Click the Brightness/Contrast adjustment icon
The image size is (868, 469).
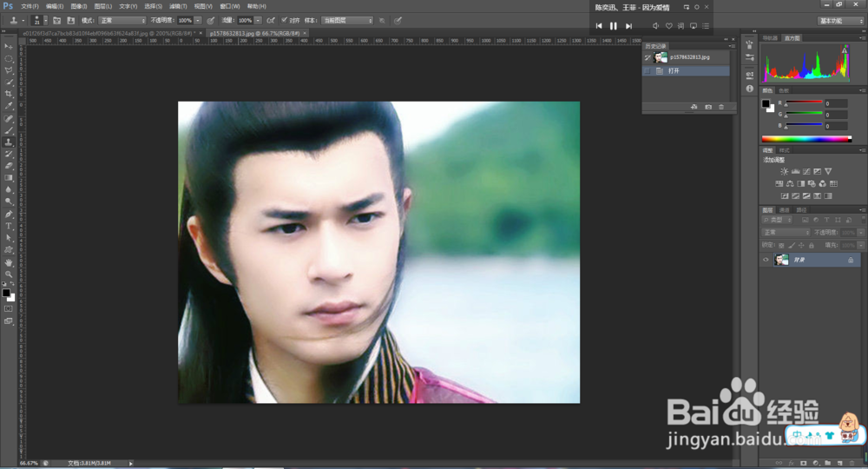[784, 172]
